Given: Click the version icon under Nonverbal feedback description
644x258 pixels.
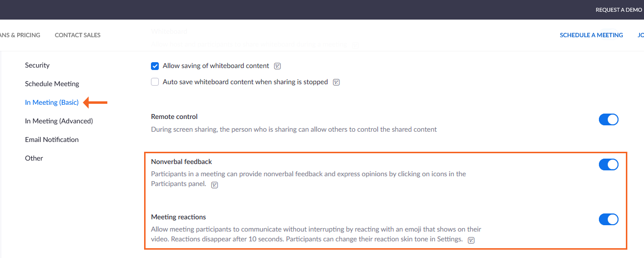Looking at the screenshot, I should click(214, 185).
